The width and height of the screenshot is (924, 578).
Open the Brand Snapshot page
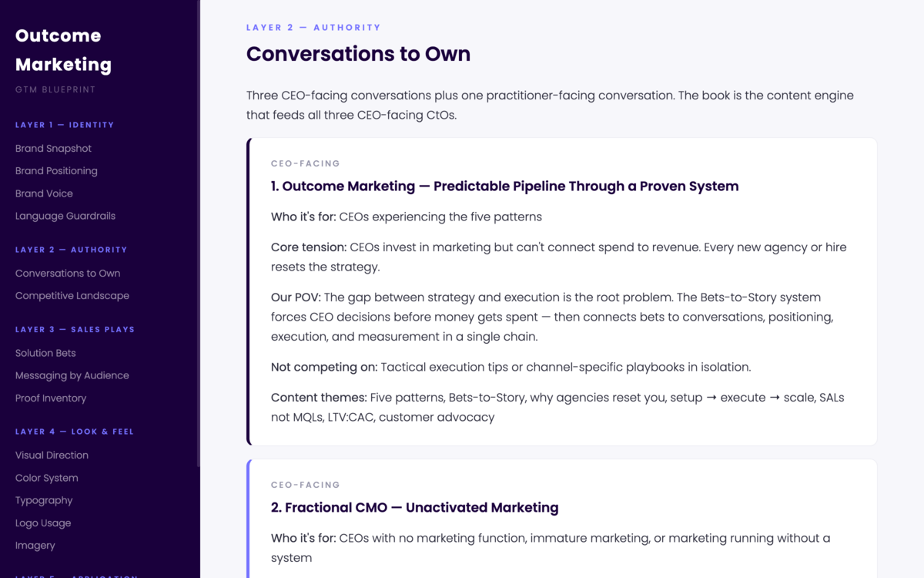(x=53, y=148)
